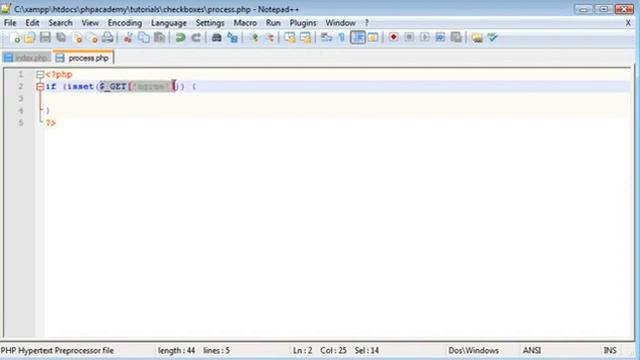Click Run Macro Multiple Times icon
This screenshot has width=640, height=360.
[x=440, y=38]
